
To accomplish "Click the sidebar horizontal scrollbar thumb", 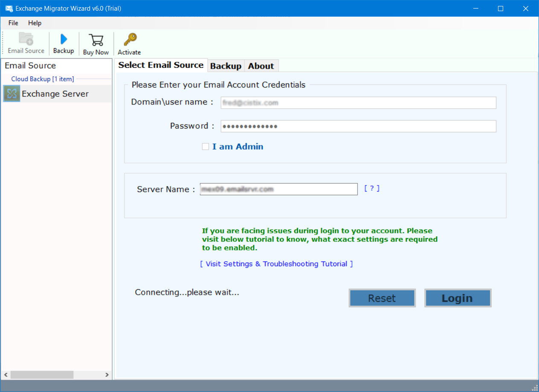I will point(42,375).
